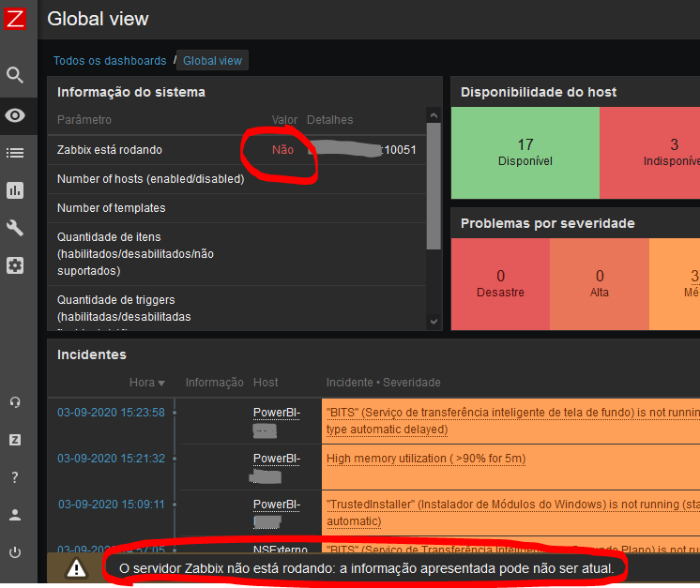Image resolution: width=700 pixels, height=588 pixels.
Task: Select the Global view breadcrumb tab
Action: click(212, 61)
